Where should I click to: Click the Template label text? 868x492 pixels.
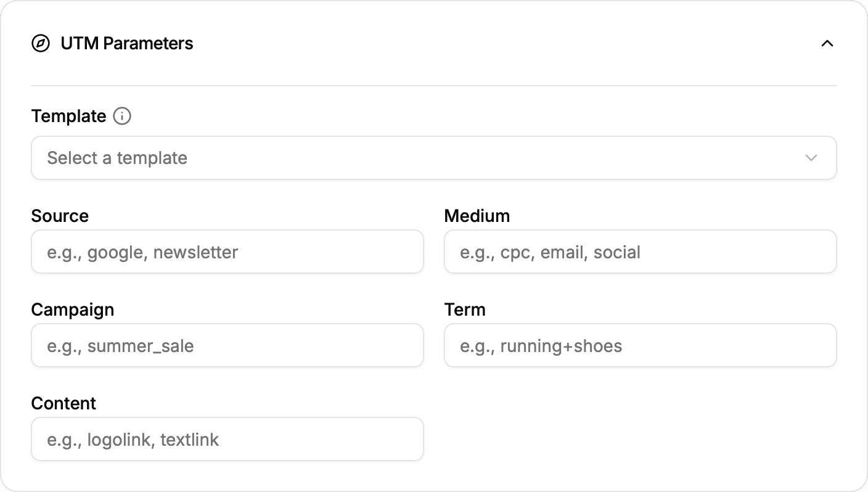68,116
